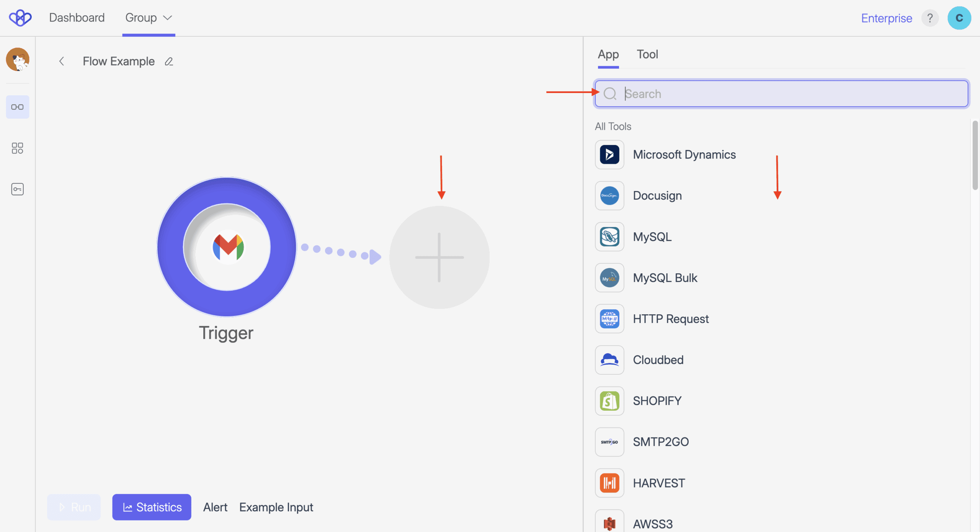Open the Dashboard menu item
The height and width of the screenshot is (532, 980).
[x=77, y=18]
